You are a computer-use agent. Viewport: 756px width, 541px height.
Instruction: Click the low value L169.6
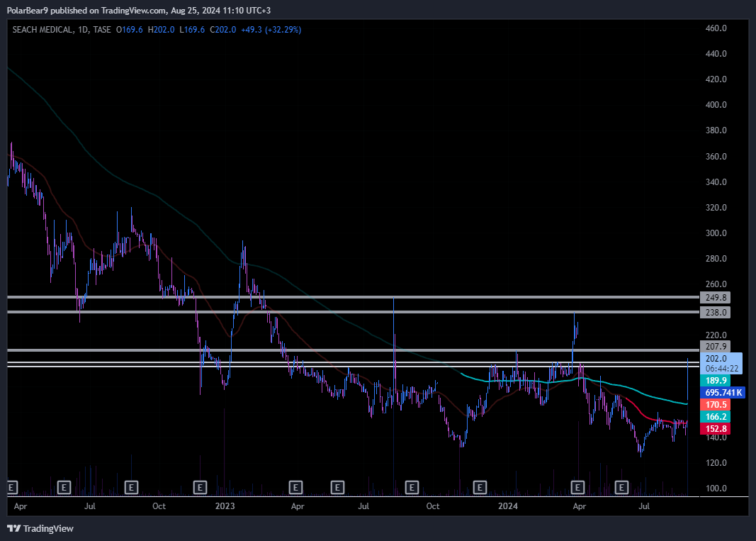(192, 30)
